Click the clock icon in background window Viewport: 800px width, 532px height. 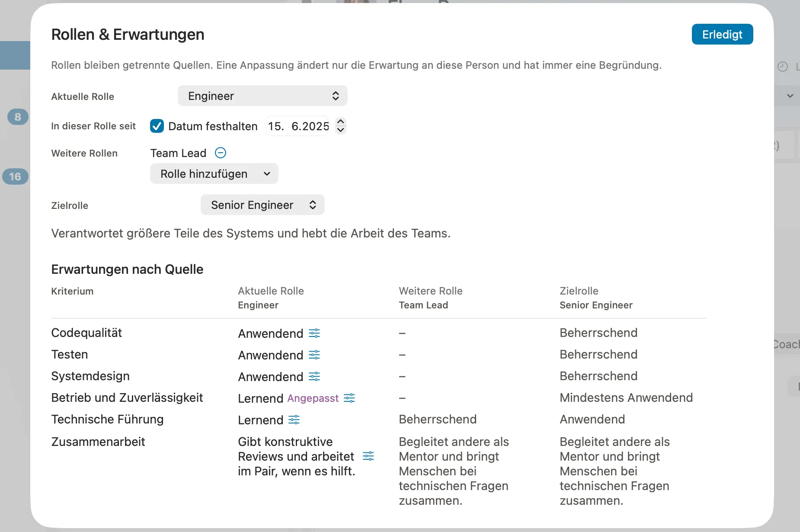pos(783,67)
